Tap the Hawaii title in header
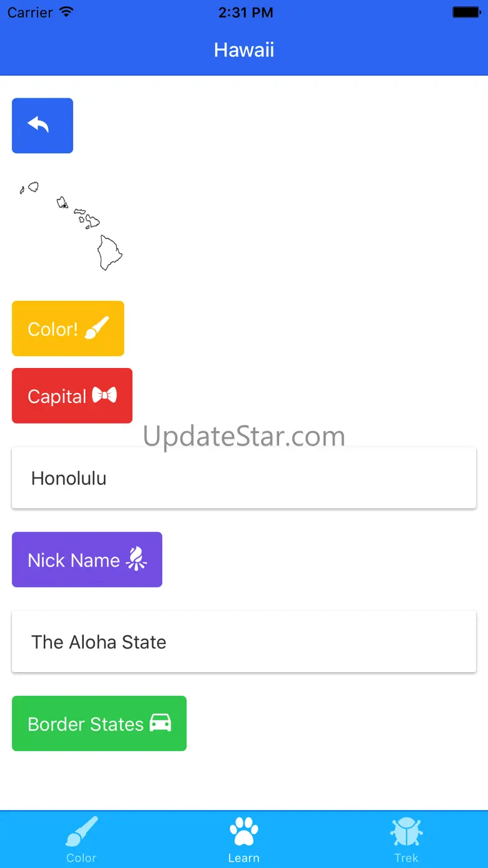 244,50
